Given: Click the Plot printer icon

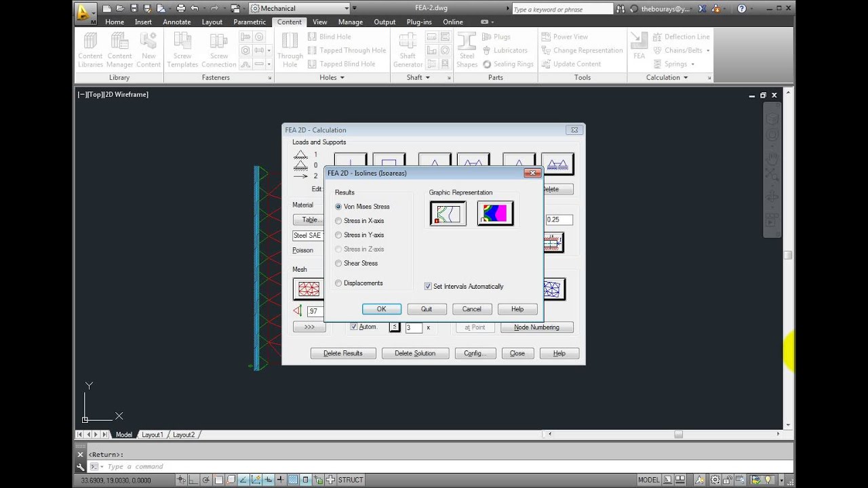Looking at the screenshot, I should point(180,8).
